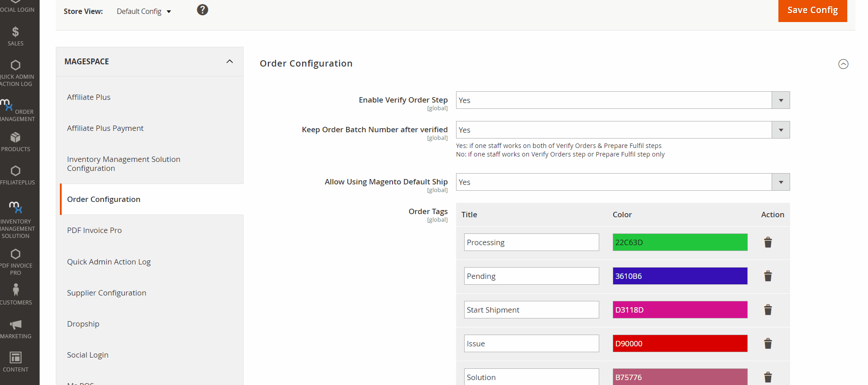Click the Issue title input field
This screenshot has height=385, width=868.
click(532, 344)
